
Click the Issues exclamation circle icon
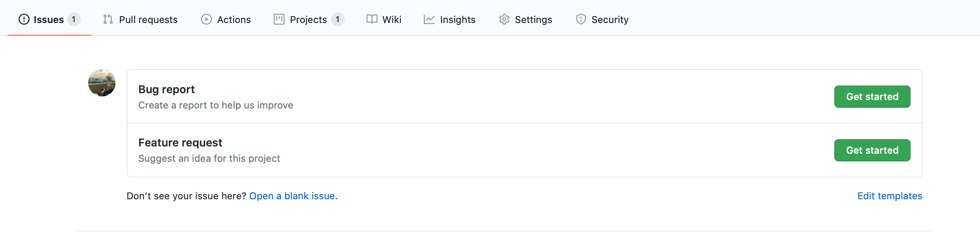point(24,19)
